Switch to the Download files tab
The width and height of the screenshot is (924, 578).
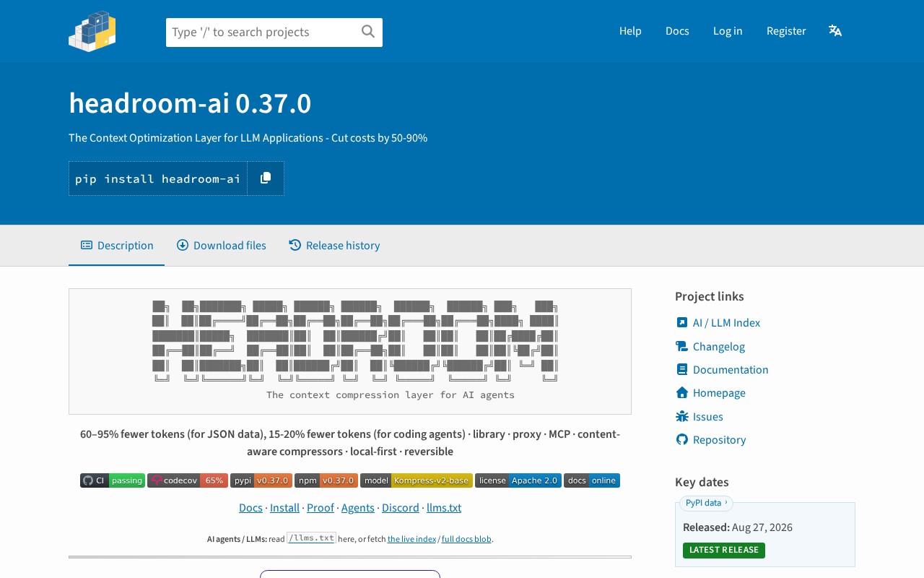click(221, 246)
